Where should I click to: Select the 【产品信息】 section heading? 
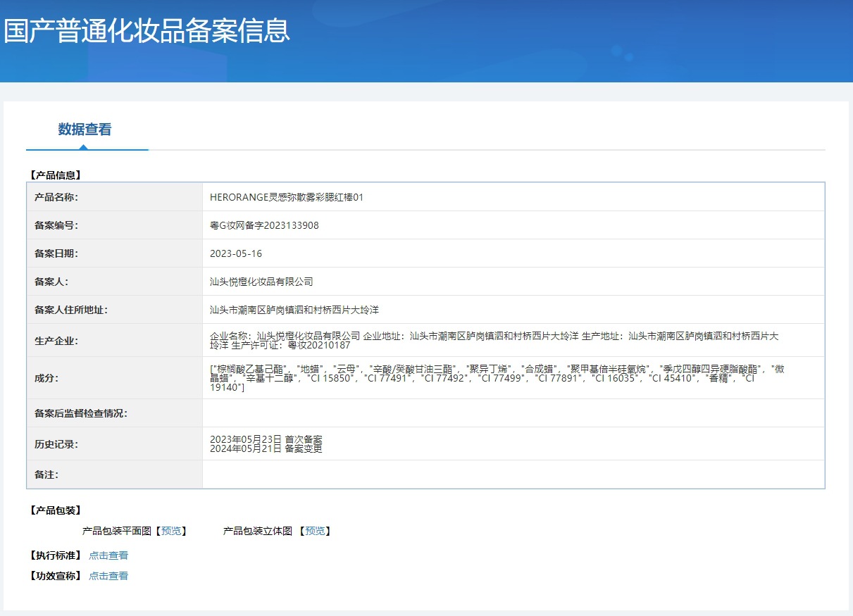coord(55,175)
